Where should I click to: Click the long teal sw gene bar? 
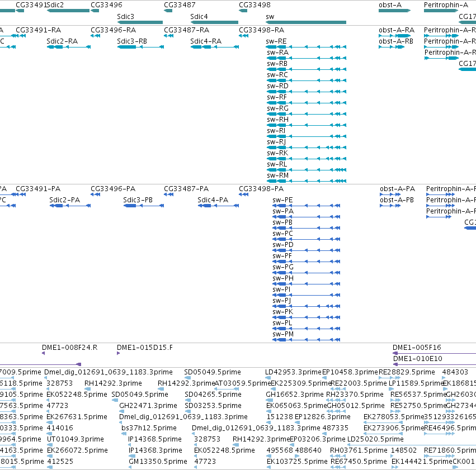tap(306, 22)
